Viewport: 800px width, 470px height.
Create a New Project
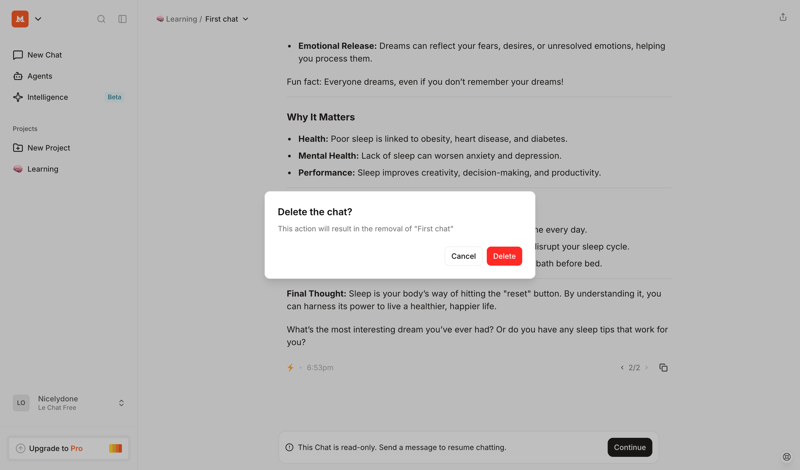coord(48,148)
